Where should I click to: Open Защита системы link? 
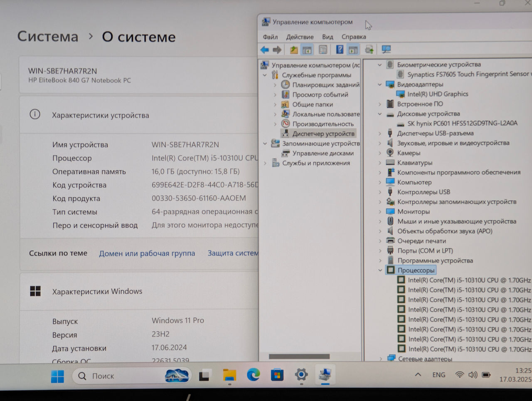click(x=233, y=253)
